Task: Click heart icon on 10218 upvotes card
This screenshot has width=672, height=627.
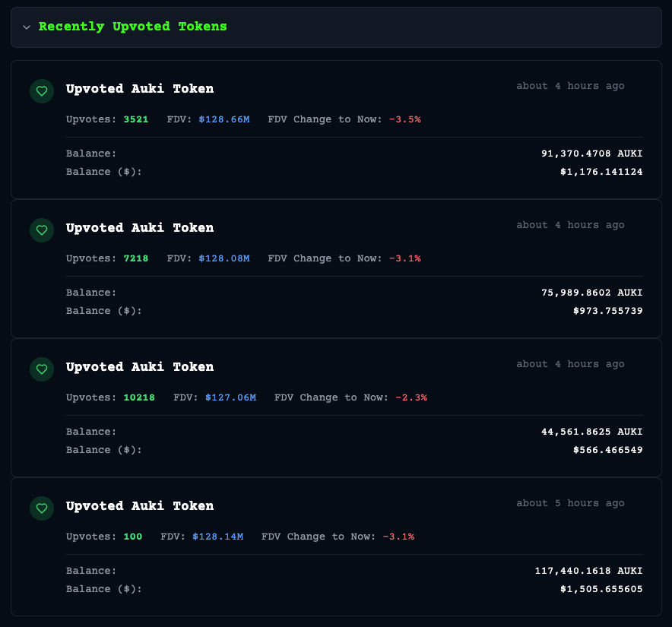Action: (x=42, y=369)
